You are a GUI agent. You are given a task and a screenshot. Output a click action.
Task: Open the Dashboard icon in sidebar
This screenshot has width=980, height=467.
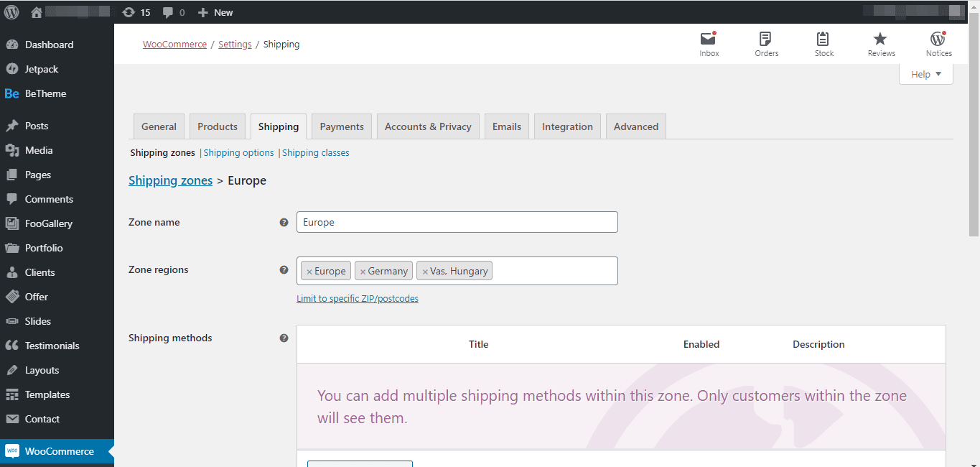click(x=12, y=45)
